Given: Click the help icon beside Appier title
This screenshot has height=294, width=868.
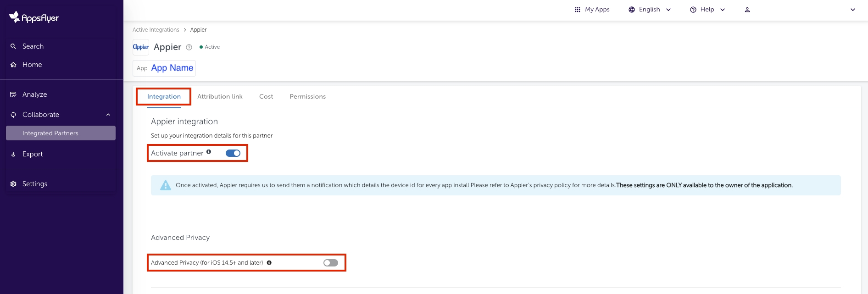Looking at the screenshot, I should point(189,47).
